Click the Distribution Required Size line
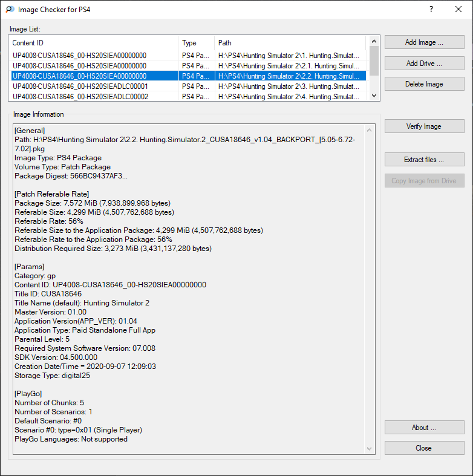 [113, 249]
